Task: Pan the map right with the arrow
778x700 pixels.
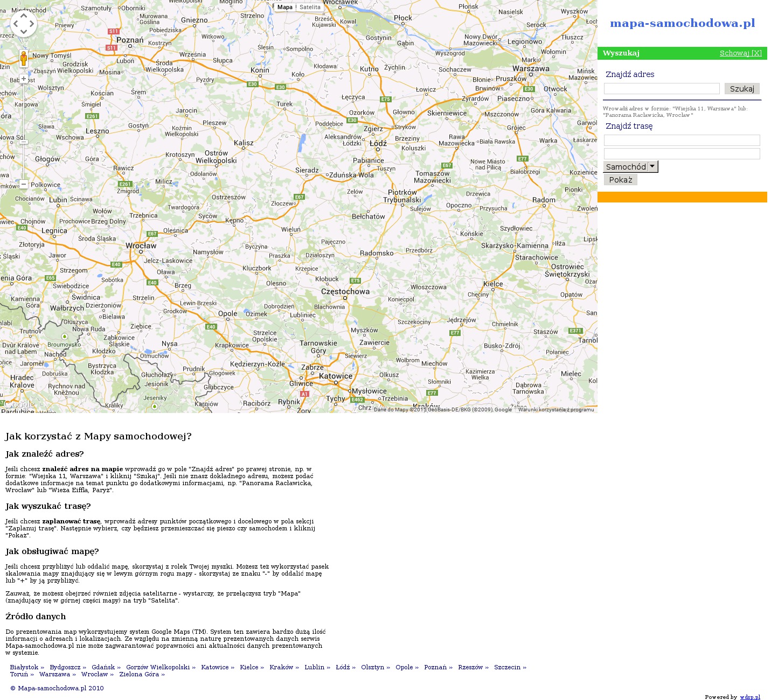Action: pyautogui.click(x=31, y=24)
